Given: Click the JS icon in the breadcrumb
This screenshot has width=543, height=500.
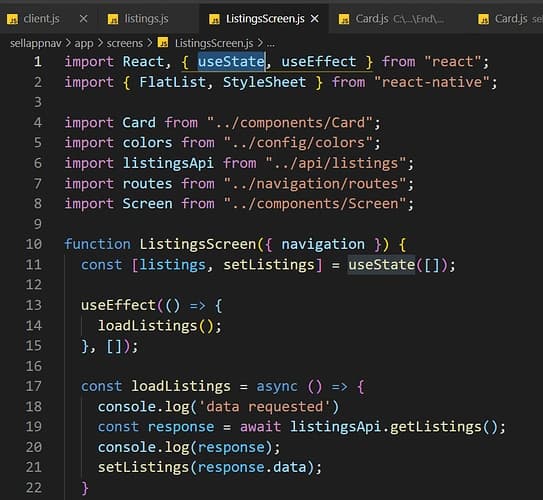Looking at the screenshot, I should (x=163, y=43).
